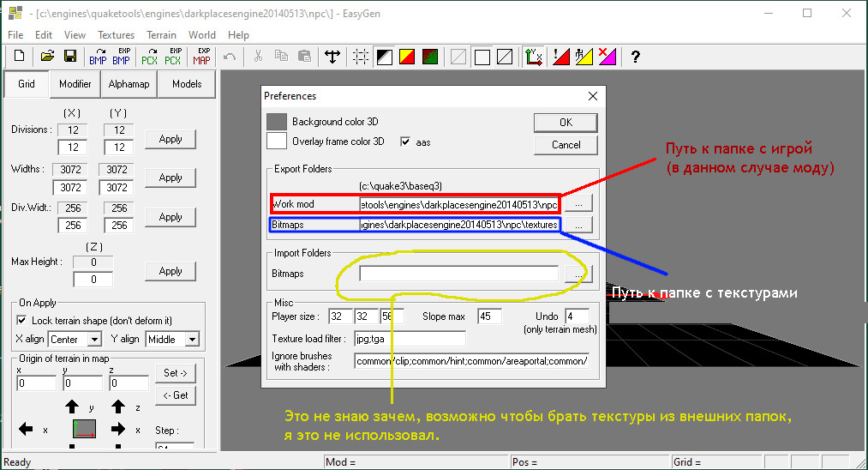
Task: Click the Copy toolbar icon
Action: tap(281, 56)
